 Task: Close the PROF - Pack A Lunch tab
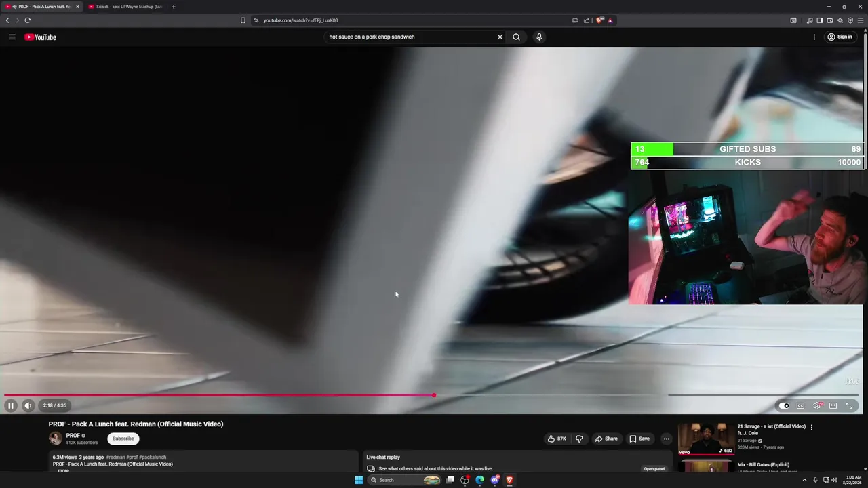pos(77,7)
